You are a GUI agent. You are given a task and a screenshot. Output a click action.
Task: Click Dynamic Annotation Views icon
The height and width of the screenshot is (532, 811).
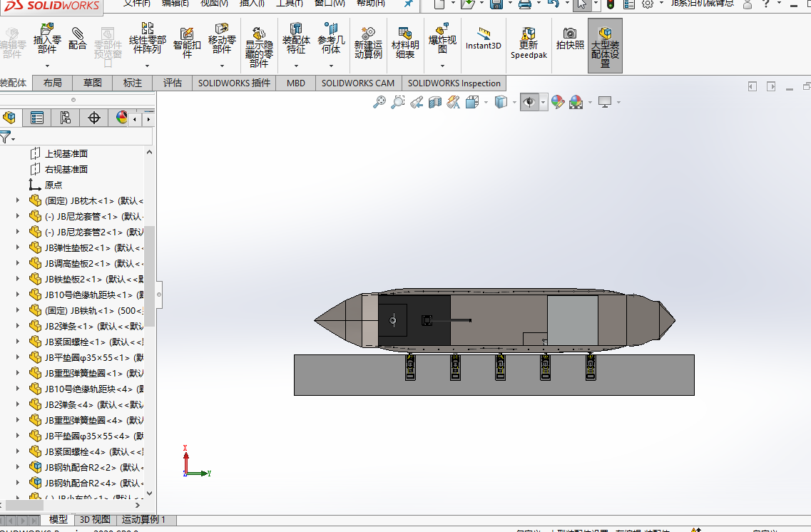(454, 102)
